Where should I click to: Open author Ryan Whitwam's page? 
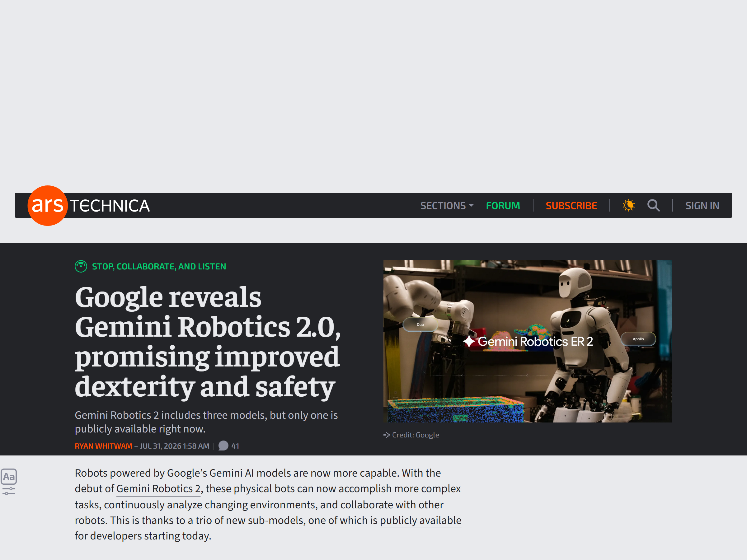coord(103,446)
